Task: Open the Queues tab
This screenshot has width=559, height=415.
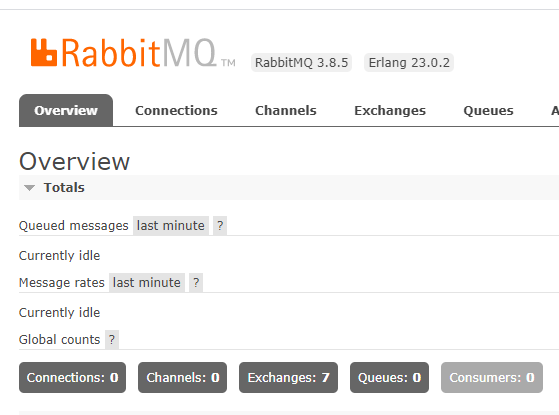Action: click(488, 111)
